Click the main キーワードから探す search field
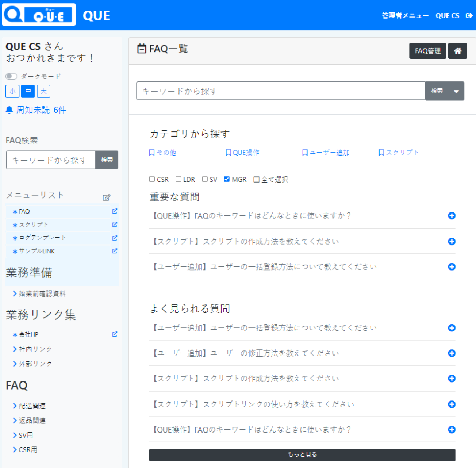The height and width of the screenshot is (468, 476). coord(281,91)
